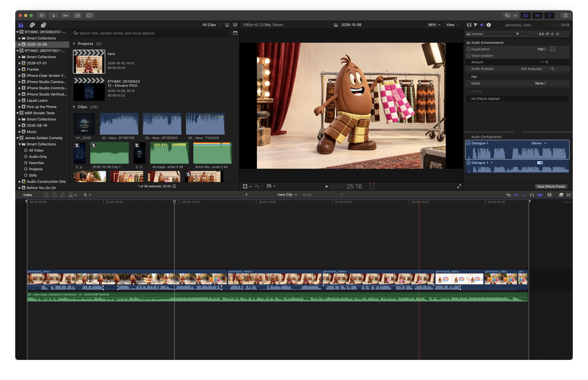Show Titles and Generators sidebar icon

(44, 25)
